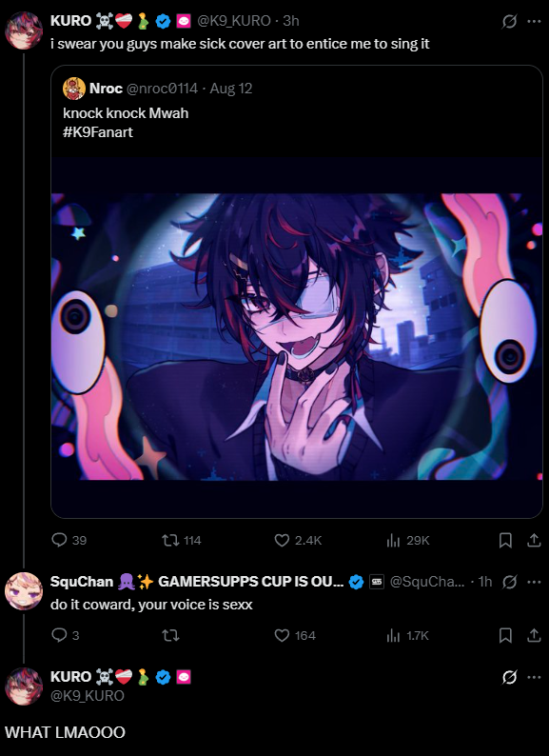Open the quoted fanart image
Screen dimensions: 549x756
[297, 336]
